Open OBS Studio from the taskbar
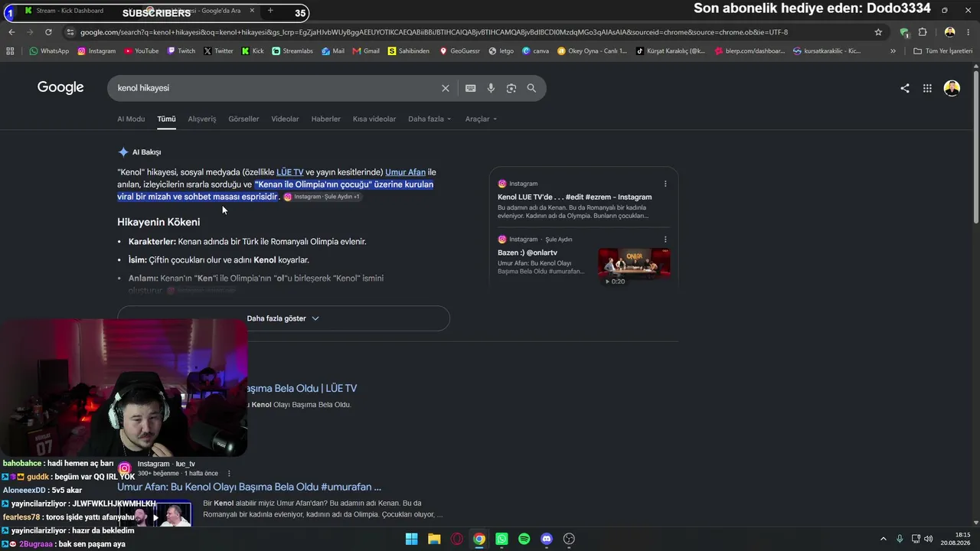Viewport: 980px width, 551px height. [569, 539]
